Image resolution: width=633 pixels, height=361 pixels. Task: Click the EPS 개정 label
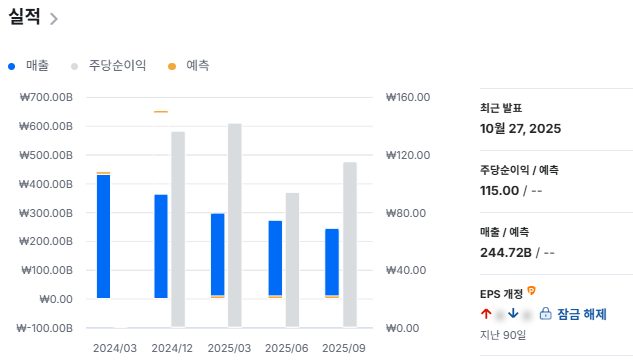coord(501,294)
